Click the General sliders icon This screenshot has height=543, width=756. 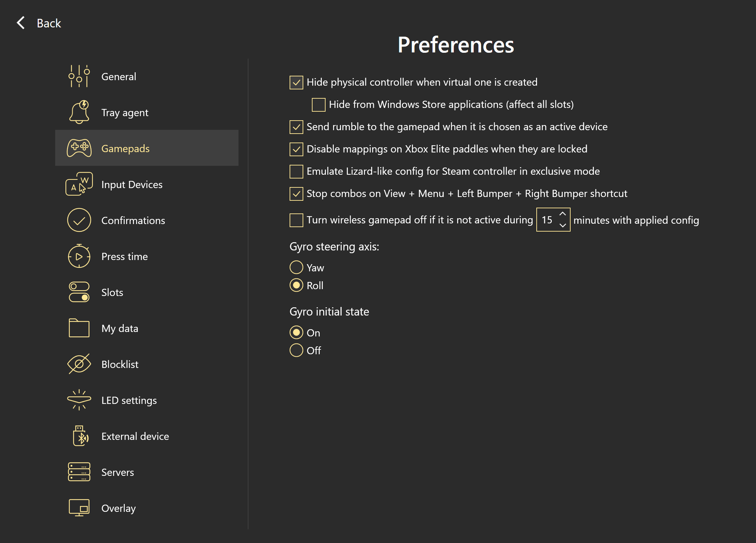point(79,76)
